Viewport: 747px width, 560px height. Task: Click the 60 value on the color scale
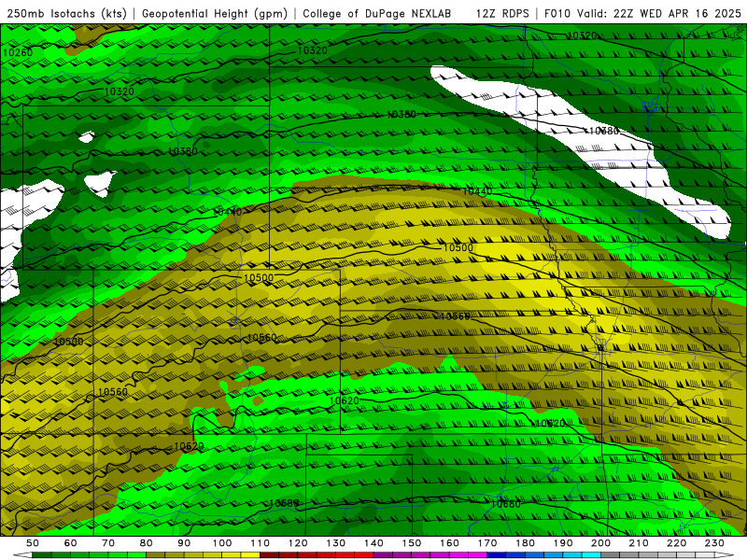click(71, 543)
